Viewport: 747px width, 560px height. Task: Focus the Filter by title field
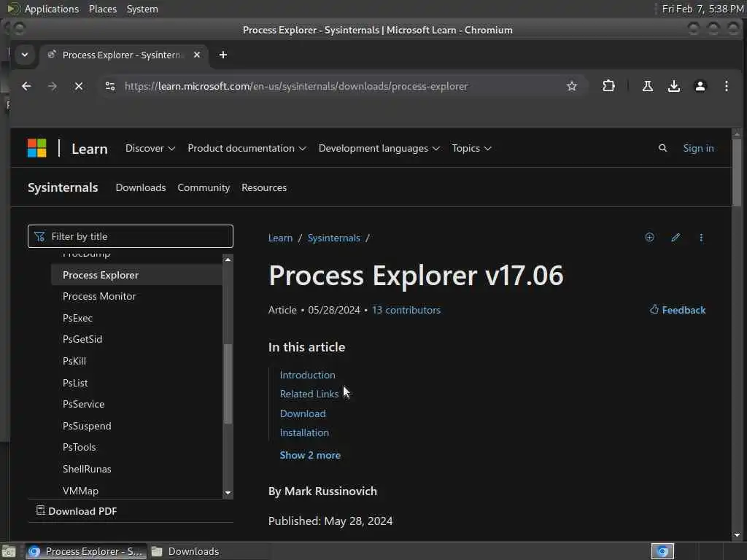[131, 236]
